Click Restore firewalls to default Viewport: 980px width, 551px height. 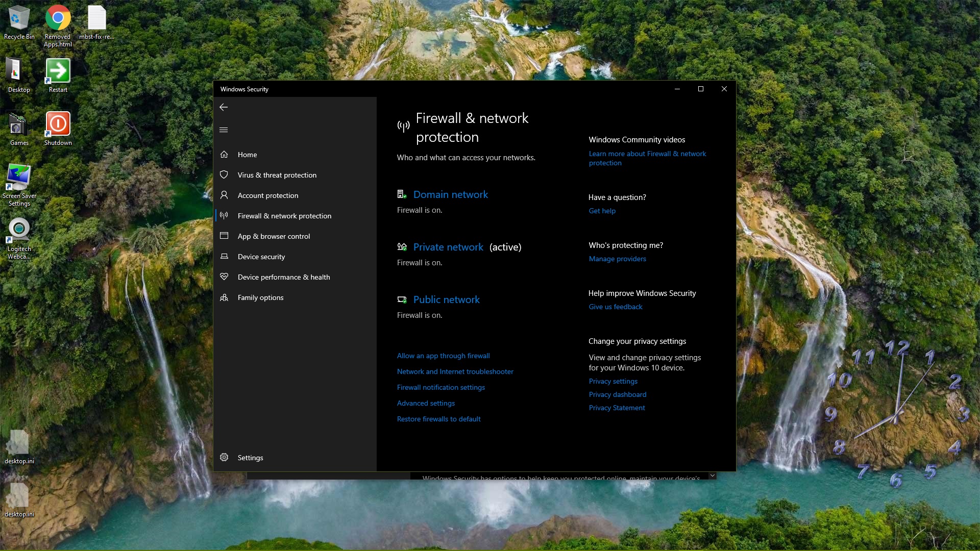(x=438, y=419)
